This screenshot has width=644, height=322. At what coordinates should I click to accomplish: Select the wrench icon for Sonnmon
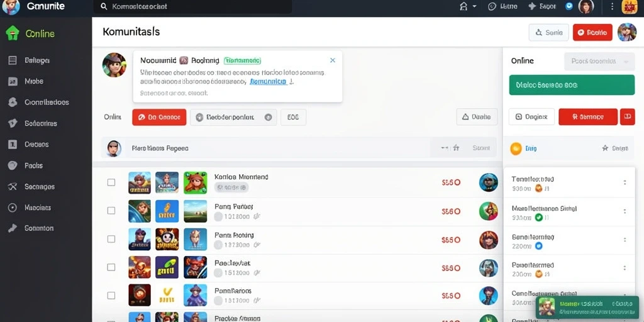(13, 228)
